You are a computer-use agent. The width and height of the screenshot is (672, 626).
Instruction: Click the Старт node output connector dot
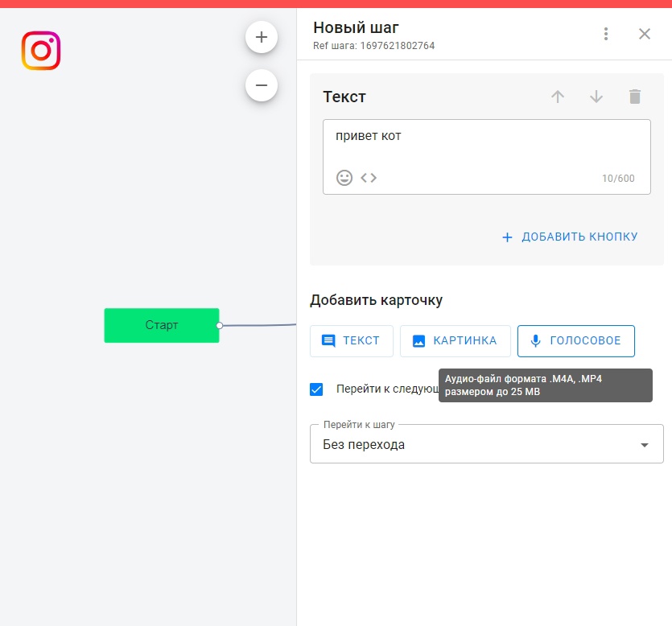220,326
